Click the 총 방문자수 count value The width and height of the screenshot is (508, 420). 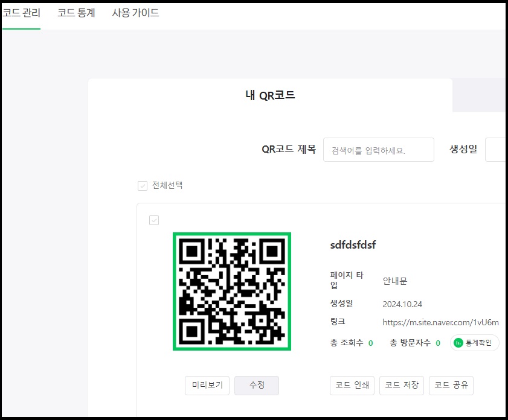click(x=438, y=343)
